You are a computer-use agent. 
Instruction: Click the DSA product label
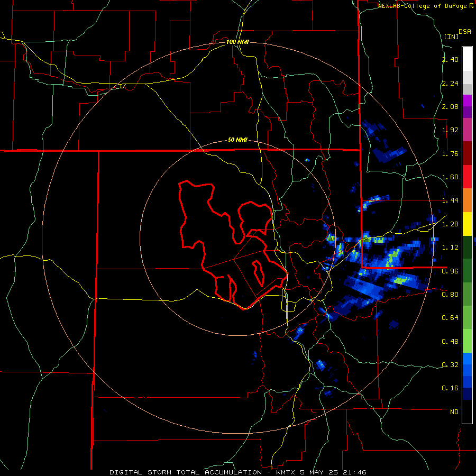465,32
